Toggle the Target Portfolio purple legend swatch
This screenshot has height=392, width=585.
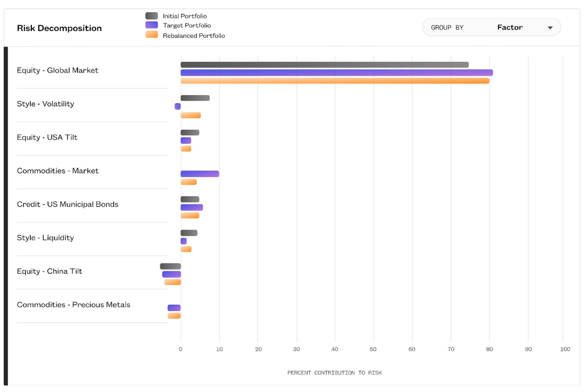pos(152,25)
